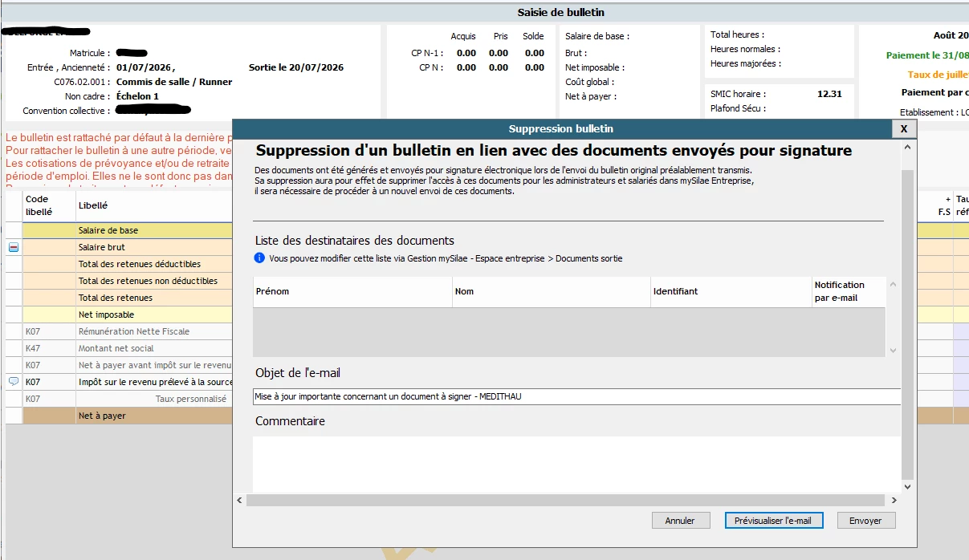This screenshot has width=969, height=560.
Task: Click the dialog's vertical scrollbar down arrow
Action: pos(908,486)
